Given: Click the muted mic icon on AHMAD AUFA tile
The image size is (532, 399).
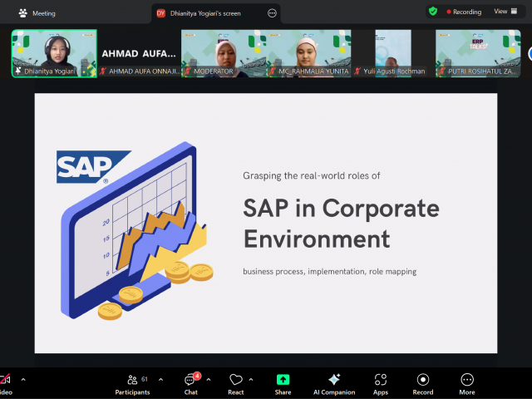Looking at the screenshot, I should 103,71.
